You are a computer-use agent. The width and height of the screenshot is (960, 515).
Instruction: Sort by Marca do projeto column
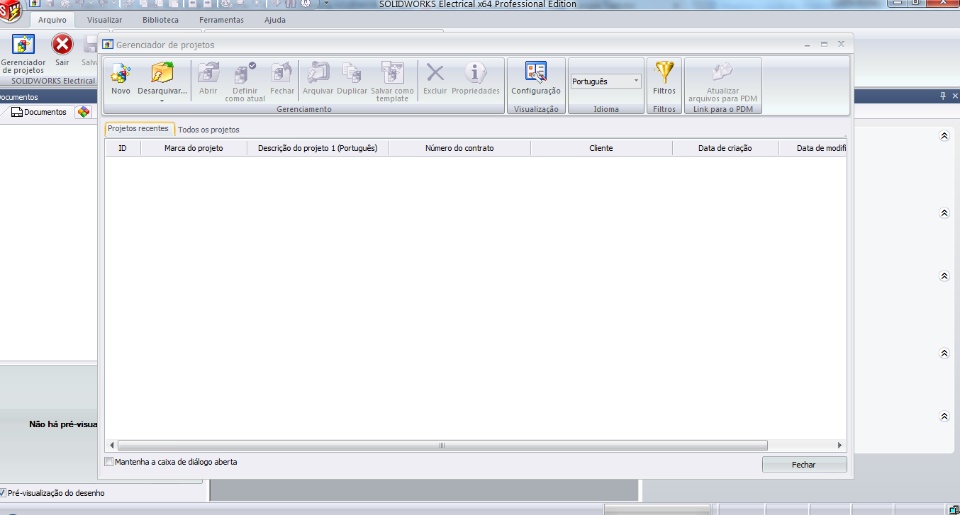click(193, 148)
